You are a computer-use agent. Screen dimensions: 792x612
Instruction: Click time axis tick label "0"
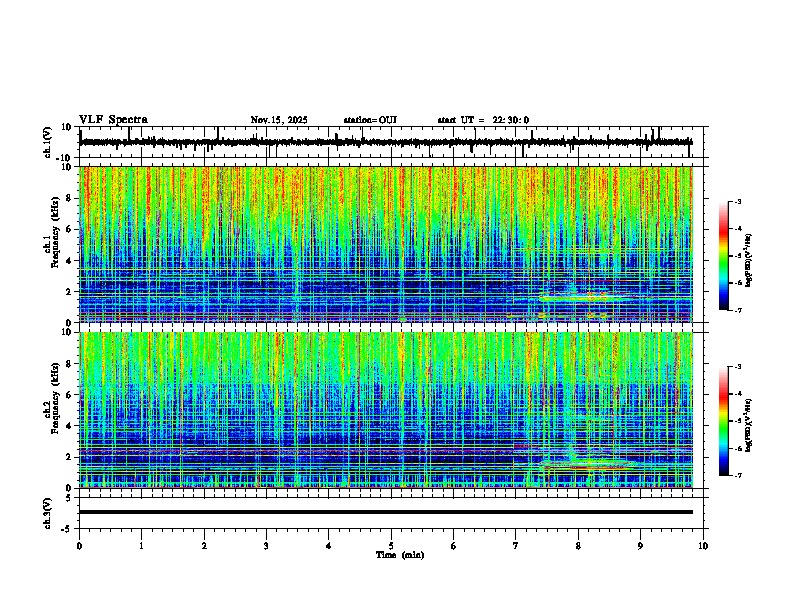tap(79, 546)
